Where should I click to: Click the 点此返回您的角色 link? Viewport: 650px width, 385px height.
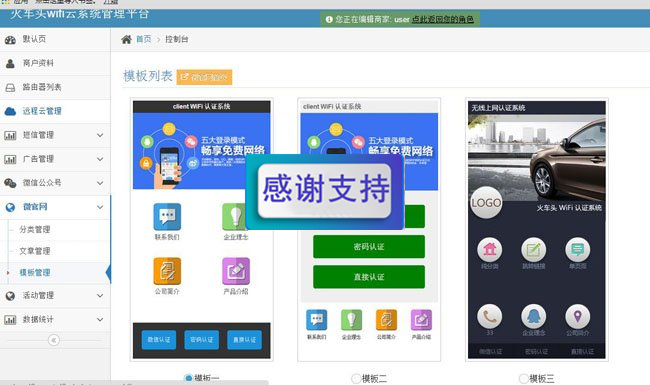[x=443, y=19]
